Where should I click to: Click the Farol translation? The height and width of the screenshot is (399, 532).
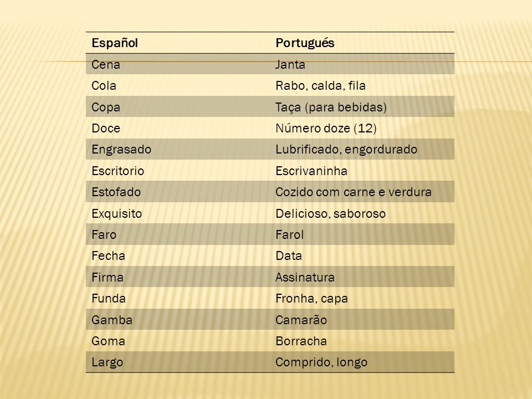[x=289, y=235]
